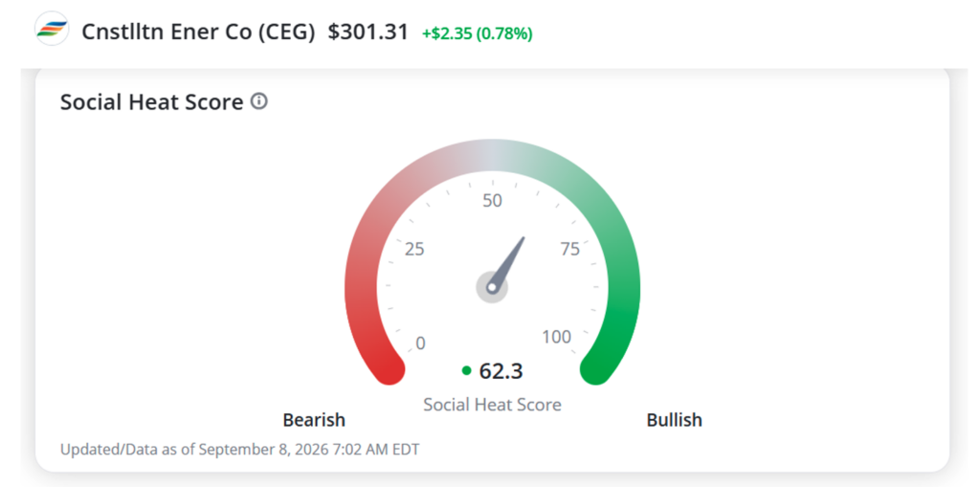Screen dimensions: 980x487
Task: Click the green dot beside 62.3
Action: tap(466, 370)
